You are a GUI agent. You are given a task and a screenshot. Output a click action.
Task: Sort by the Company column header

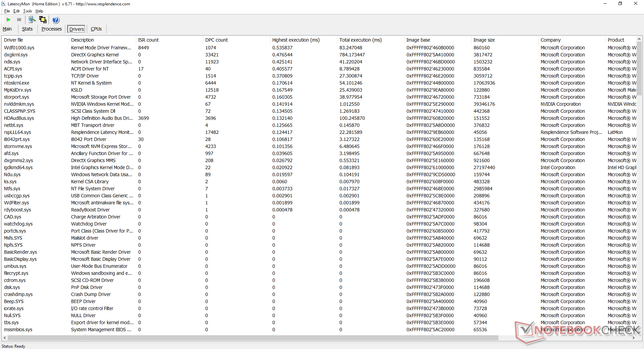[x=572, y=40]
